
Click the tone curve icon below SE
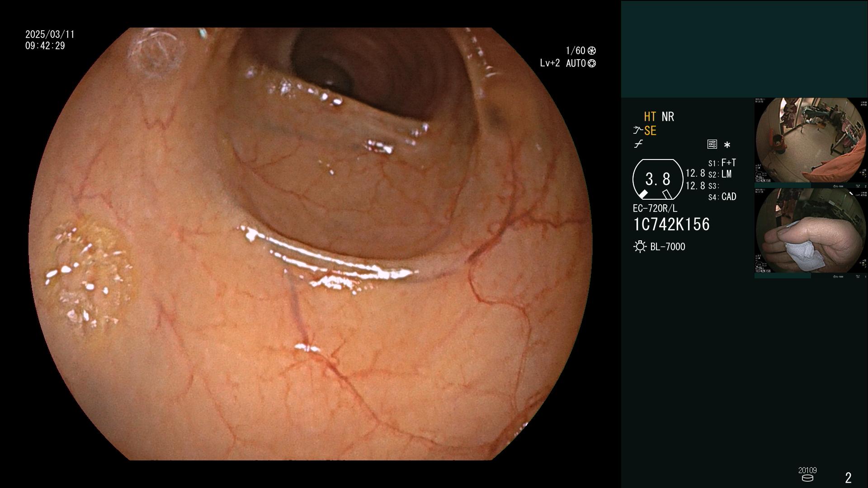point(638,144)
